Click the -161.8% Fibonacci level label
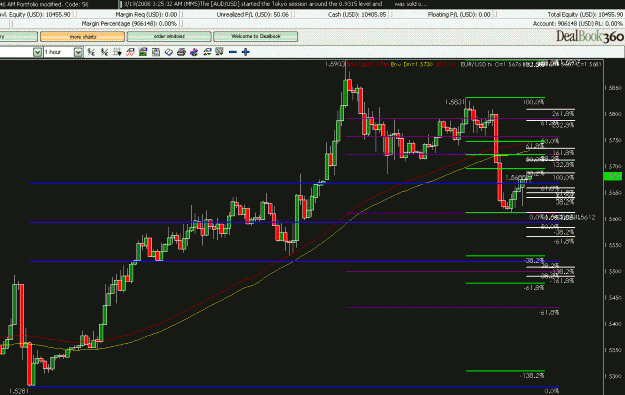The height and width of the screenshot is (395, 625). [562, 281]
